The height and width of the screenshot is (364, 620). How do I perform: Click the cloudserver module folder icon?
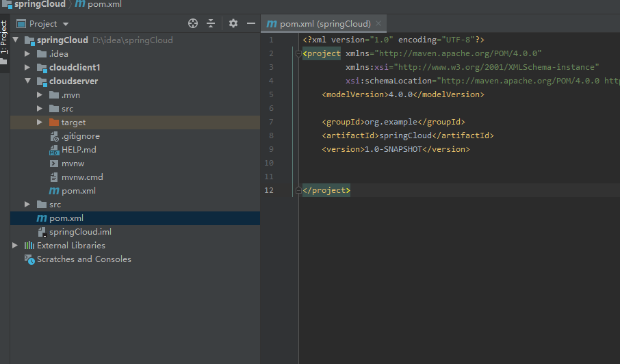point(42,81)
